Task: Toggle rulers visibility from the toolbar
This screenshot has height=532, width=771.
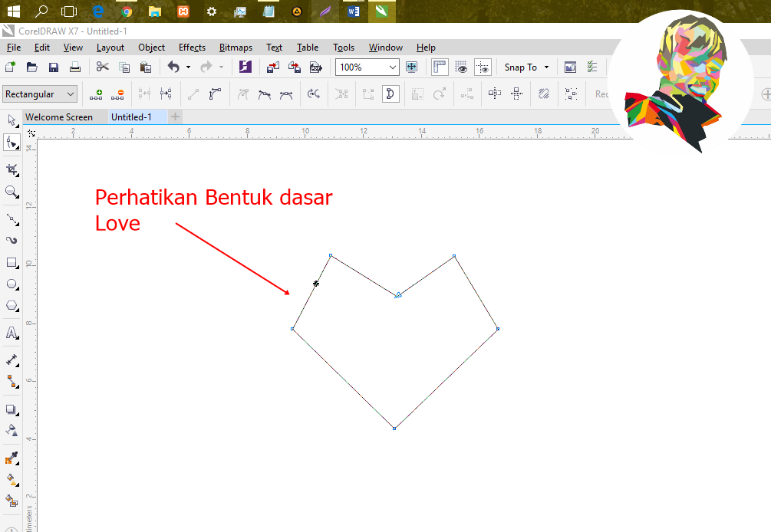Action: coord(439,67)
